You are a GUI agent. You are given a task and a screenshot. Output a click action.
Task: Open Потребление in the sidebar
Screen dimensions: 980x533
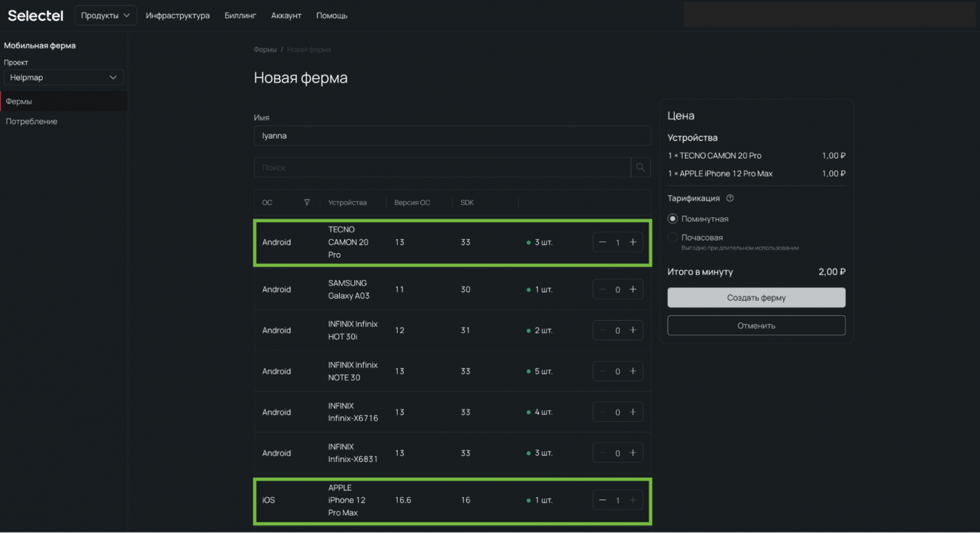(31, 121)
